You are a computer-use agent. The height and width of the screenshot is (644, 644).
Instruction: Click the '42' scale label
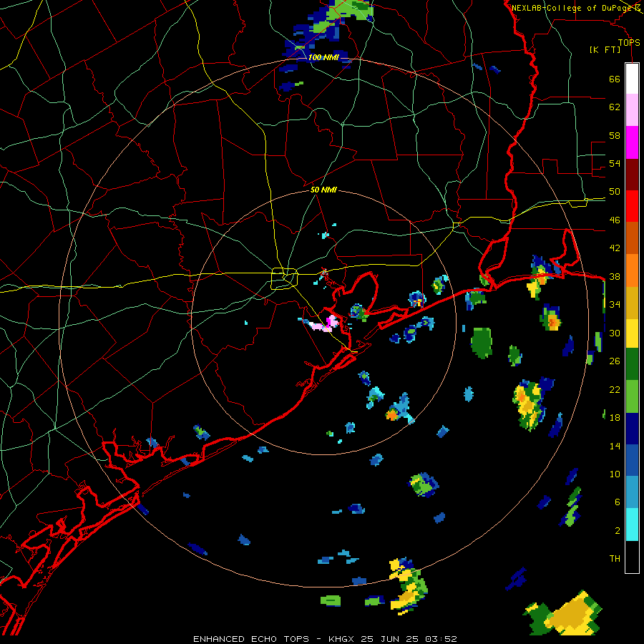615,248
